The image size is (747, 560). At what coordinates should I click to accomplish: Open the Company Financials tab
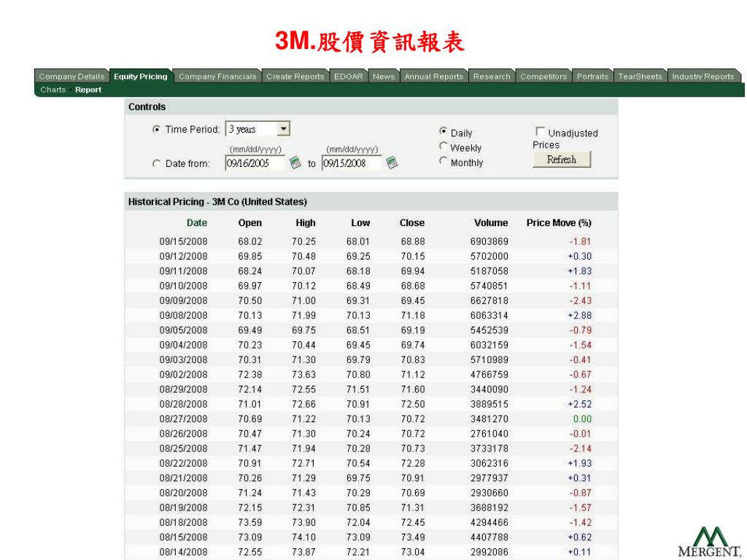coord(217,76)
